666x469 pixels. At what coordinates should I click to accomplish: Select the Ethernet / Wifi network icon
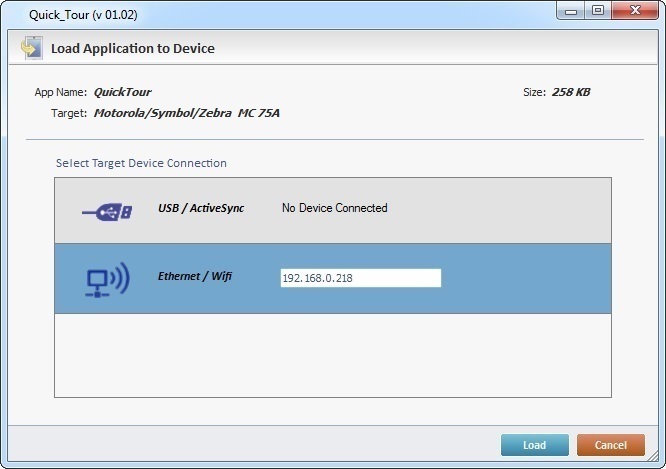[107, 280]
